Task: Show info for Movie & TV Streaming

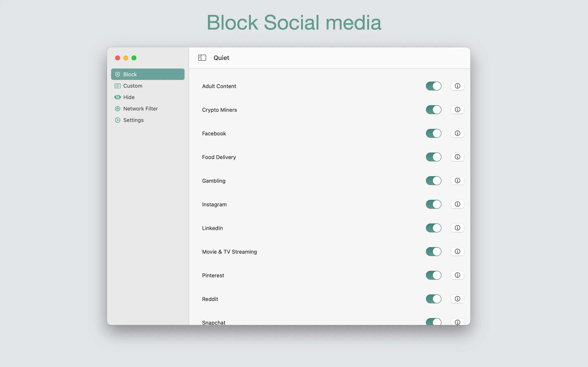Action: tap(457, 251)
